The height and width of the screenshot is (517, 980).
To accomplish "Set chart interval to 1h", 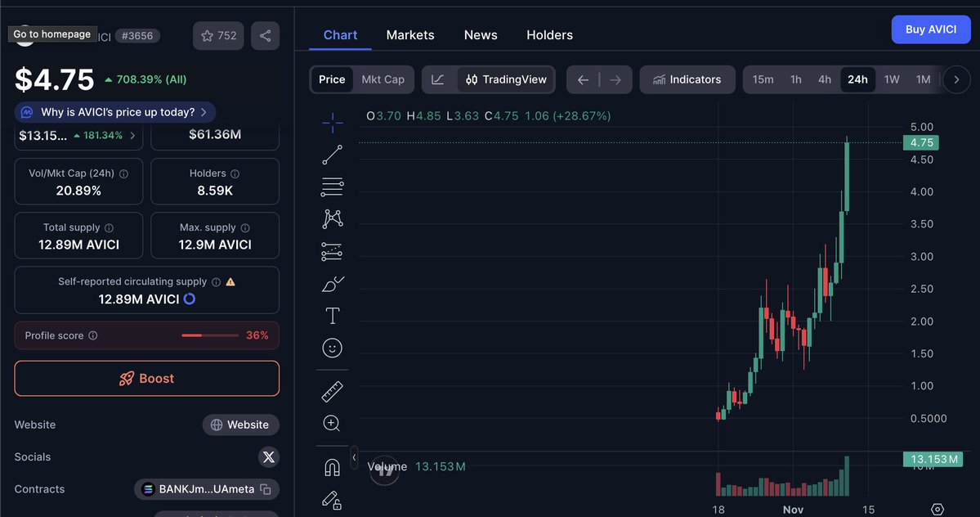I will click(795, 79).
